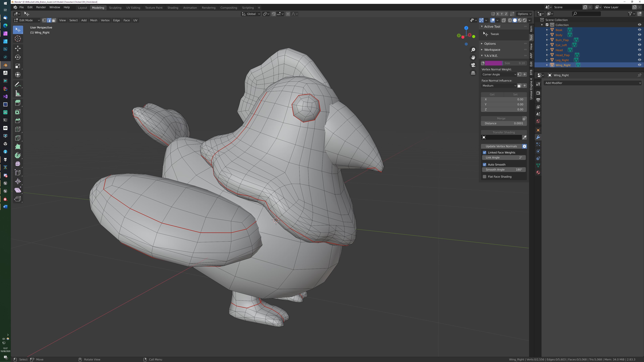Select the Bevel tool
This screenshot has width=644, height=362.
(18, 120)
